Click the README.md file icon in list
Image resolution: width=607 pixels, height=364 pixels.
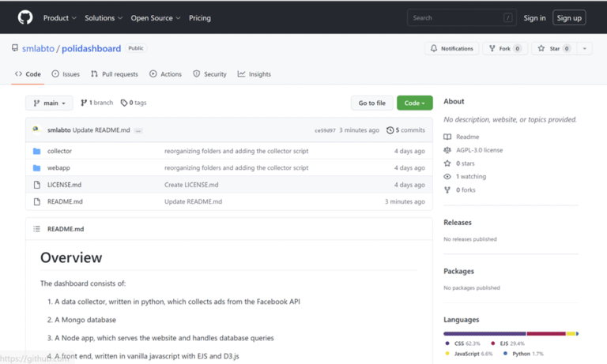37,201
